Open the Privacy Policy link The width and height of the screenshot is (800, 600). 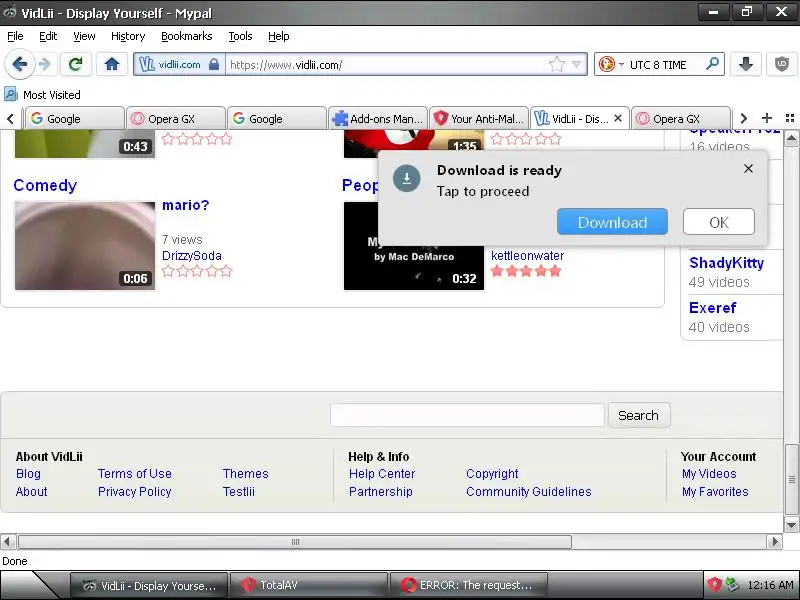[135, 491]
